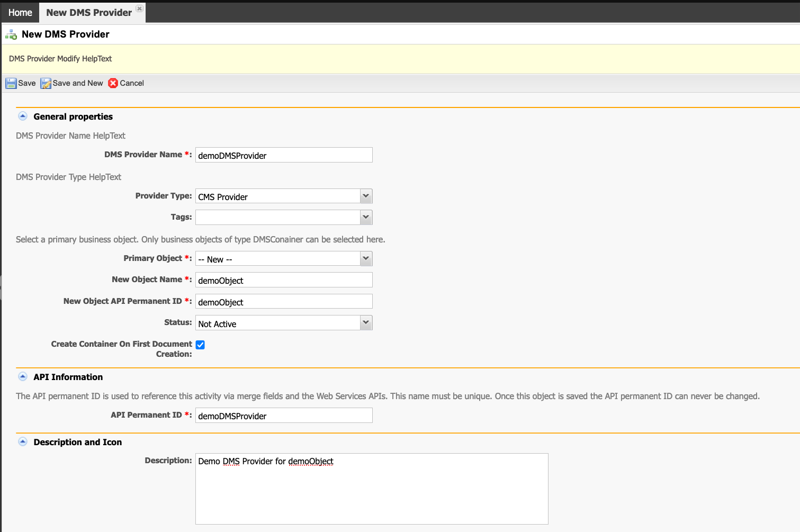This screenshot has height=532, width=800.
Task: Click the DMS Provider Name input field
Action: (284, 155)
